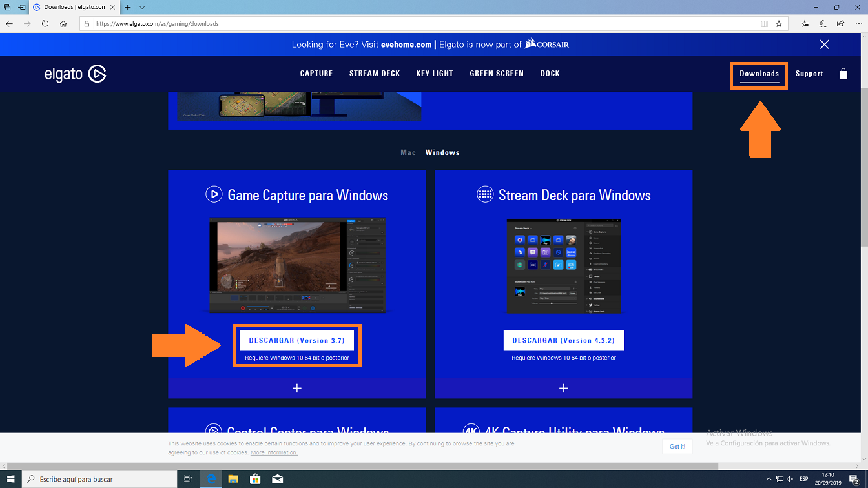Open Microsoft Store from the taskbar
The height and width of the screenshot is (488, 868).
point(255,479)
